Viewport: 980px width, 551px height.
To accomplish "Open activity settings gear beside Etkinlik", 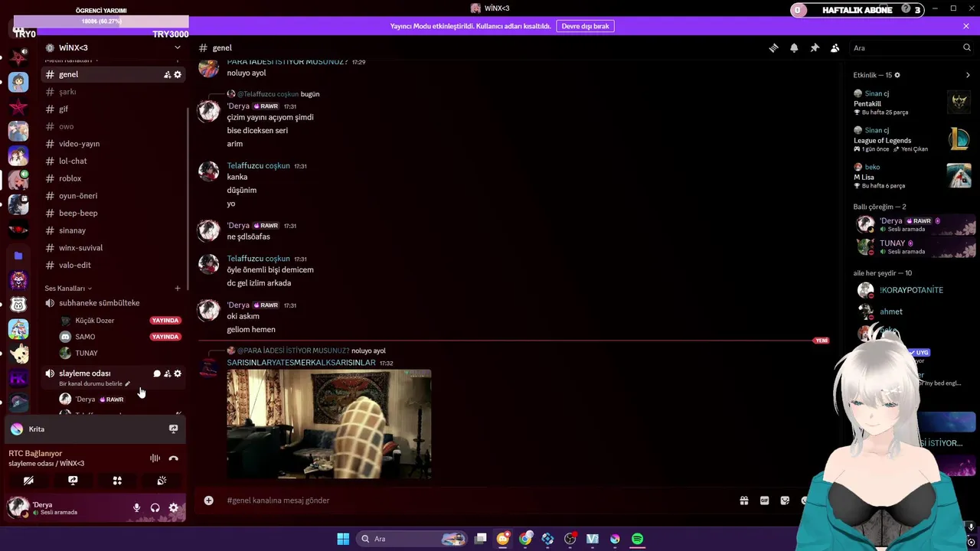I will click(x=897, y=75).
